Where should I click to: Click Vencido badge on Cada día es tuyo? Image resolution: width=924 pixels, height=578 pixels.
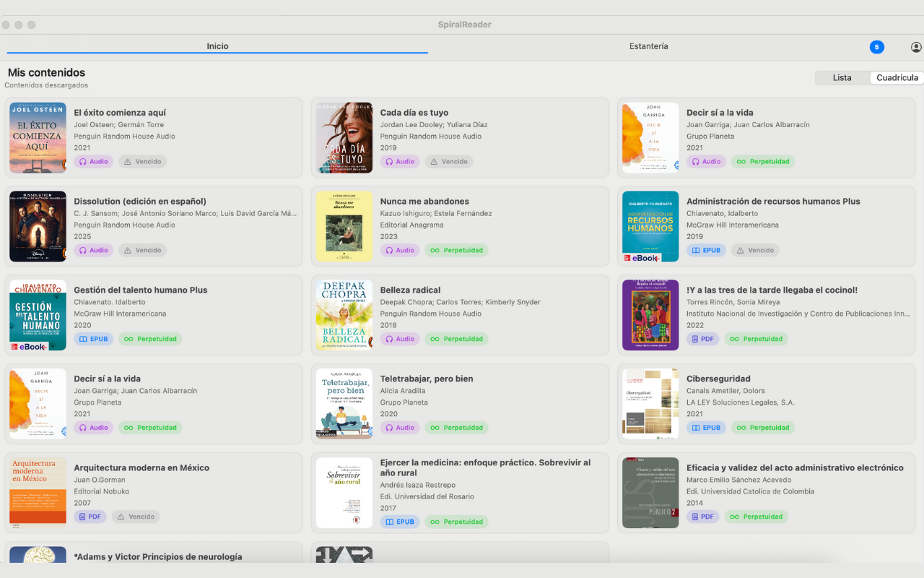(449, 162)
